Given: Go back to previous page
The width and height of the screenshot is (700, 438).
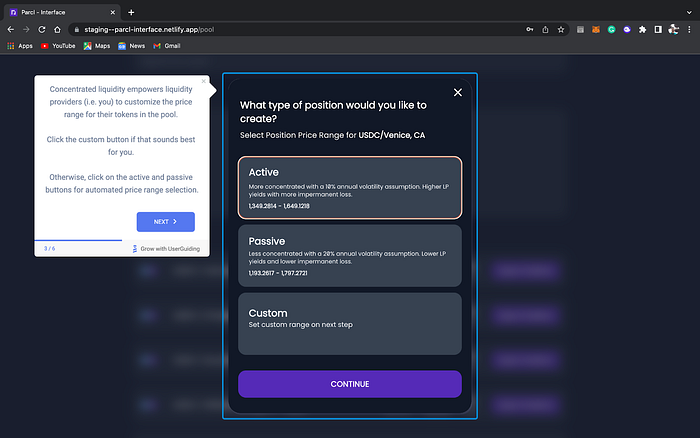Looking at the screenshot, I should coord(11,29).
